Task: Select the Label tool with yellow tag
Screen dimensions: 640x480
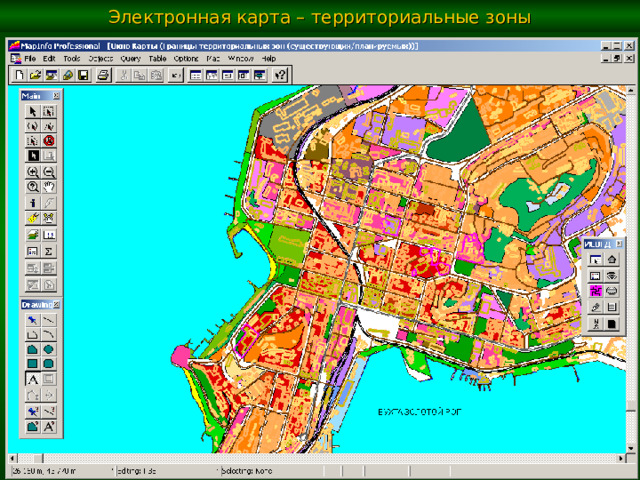Action: click(x=33, y=218)
